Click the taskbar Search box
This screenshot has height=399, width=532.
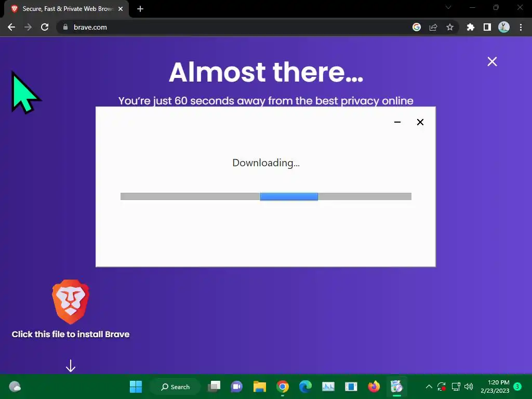coord(175,387)
